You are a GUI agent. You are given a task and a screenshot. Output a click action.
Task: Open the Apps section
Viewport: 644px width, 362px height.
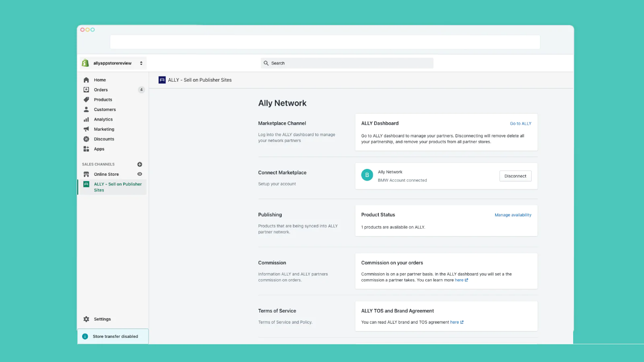tap(99, 149)
